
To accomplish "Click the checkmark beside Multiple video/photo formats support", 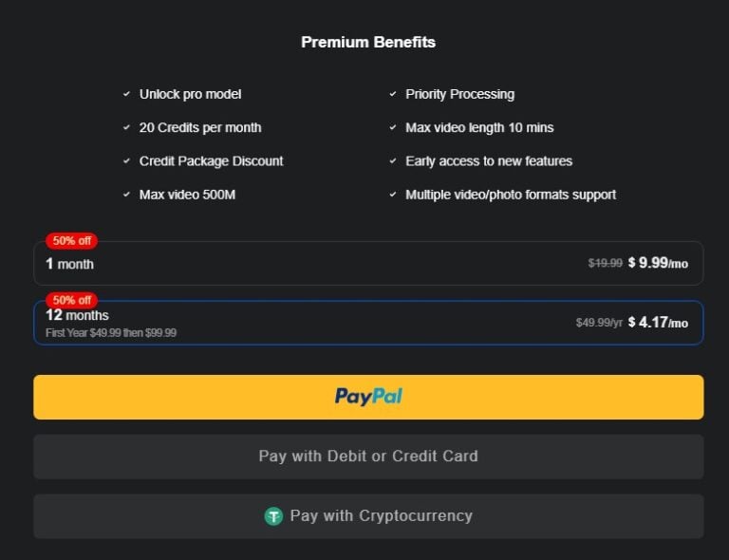I will 392,195.
